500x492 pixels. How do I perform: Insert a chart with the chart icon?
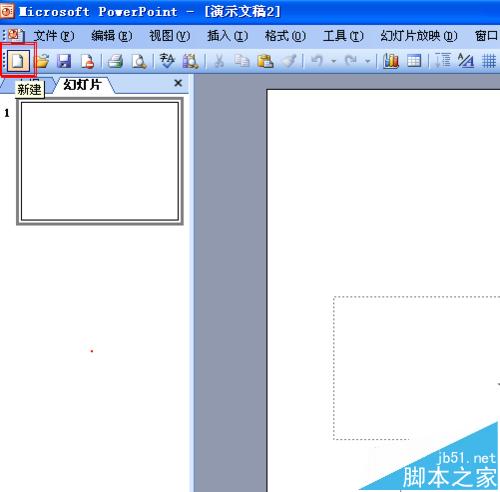click(x=391, y=61)
